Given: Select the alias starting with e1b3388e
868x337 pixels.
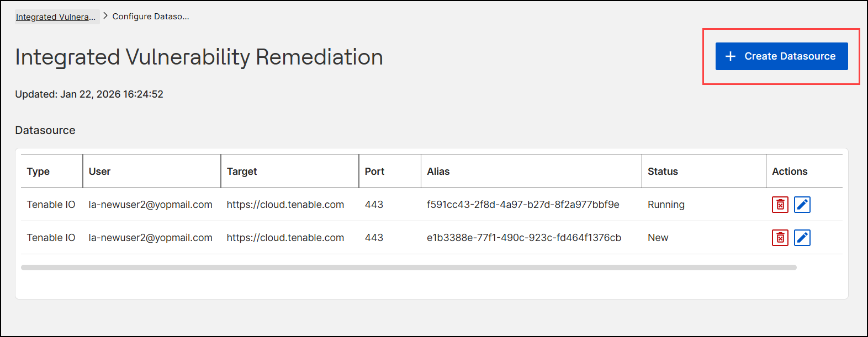Looking at the screenshot, I should coord(524,238).
